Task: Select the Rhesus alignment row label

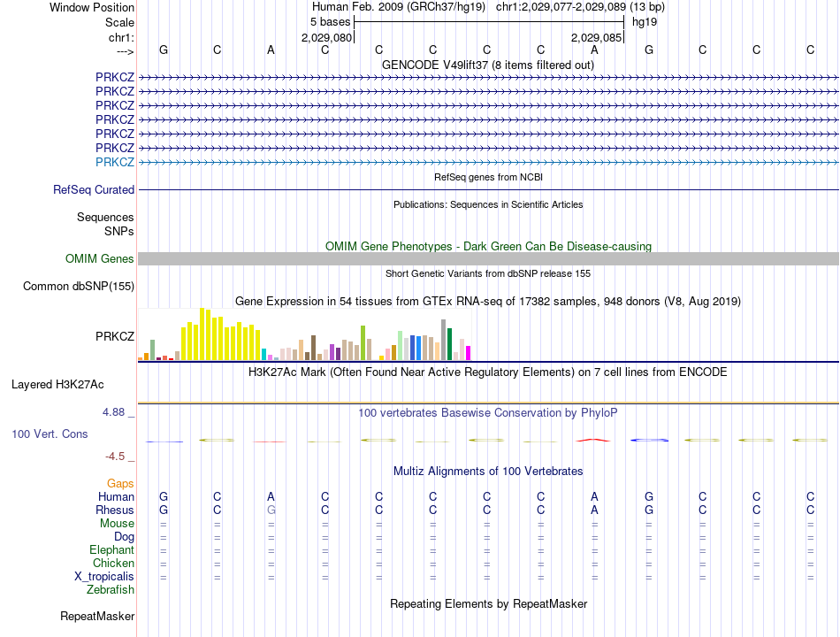Action: pyautogui.click(x=115, y=510)
